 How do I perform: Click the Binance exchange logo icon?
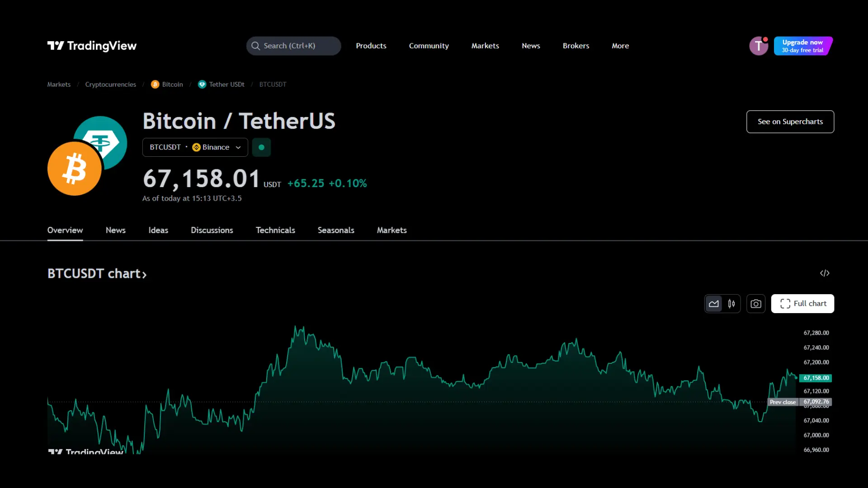click(x=196, y=147)
